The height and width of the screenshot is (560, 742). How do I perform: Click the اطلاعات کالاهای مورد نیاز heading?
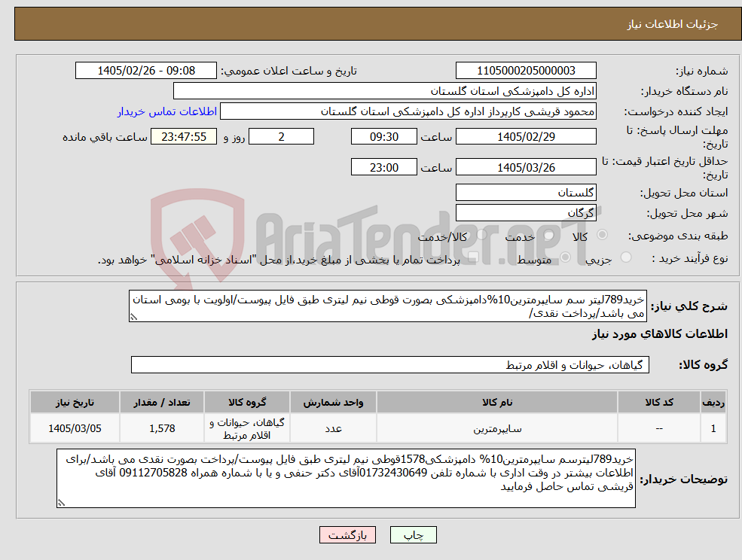point(659,334)
